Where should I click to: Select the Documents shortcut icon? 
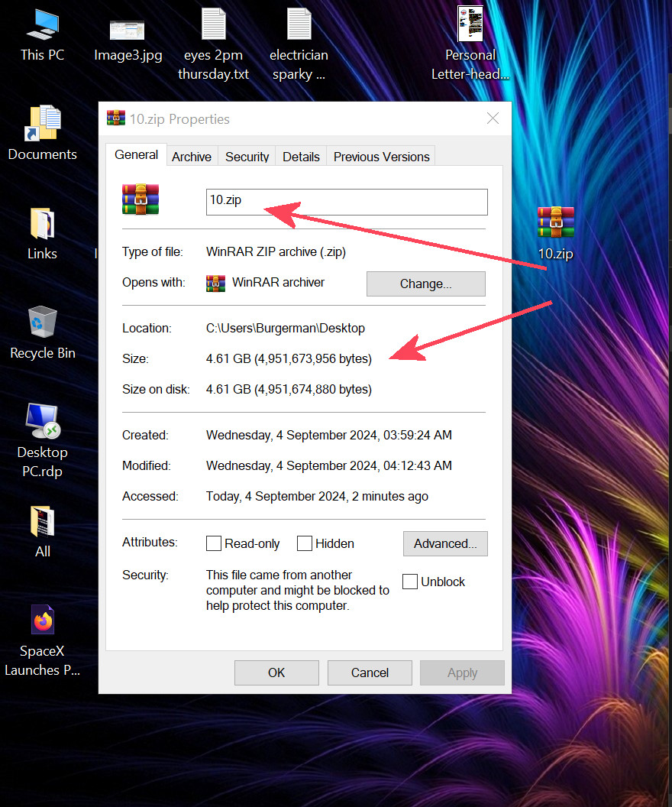click(x=43, y=125)
